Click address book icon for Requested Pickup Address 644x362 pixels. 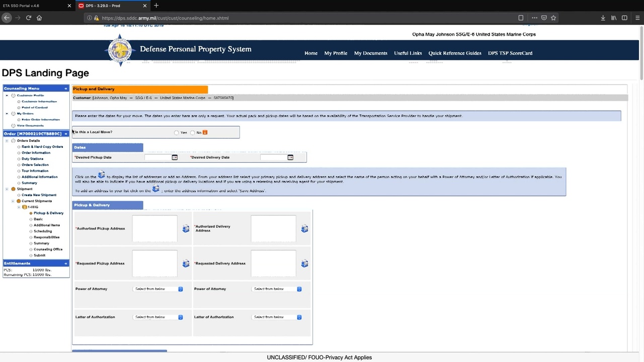click(186, 263)
